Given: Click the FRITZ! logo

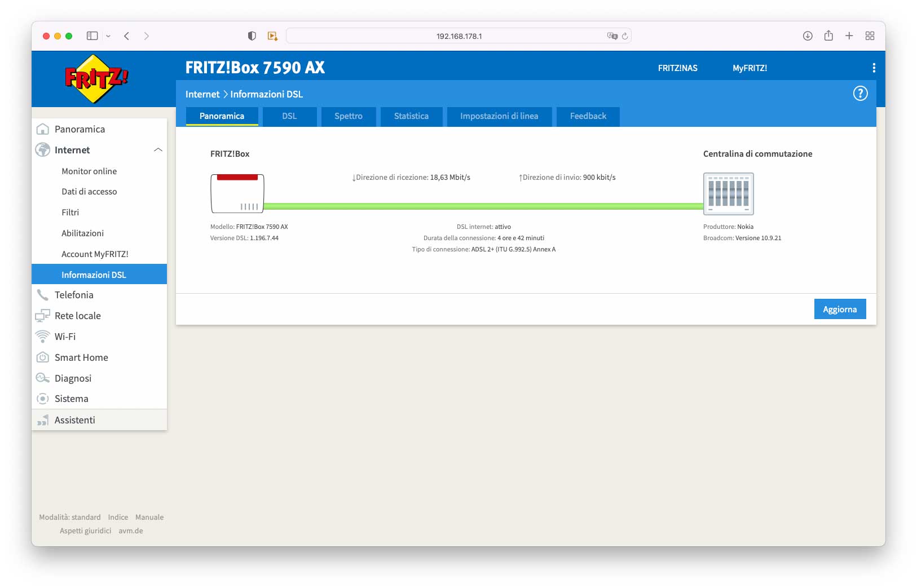Looking at the screenshot, I should coord(96,79).
